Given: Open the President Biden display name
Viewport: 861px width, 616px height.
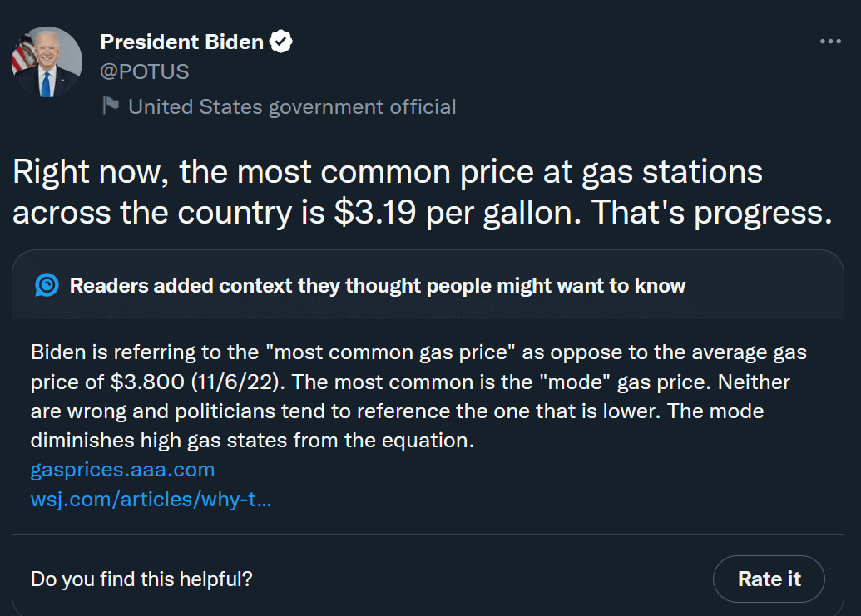Looking at the screenshot, I should 181,42.
